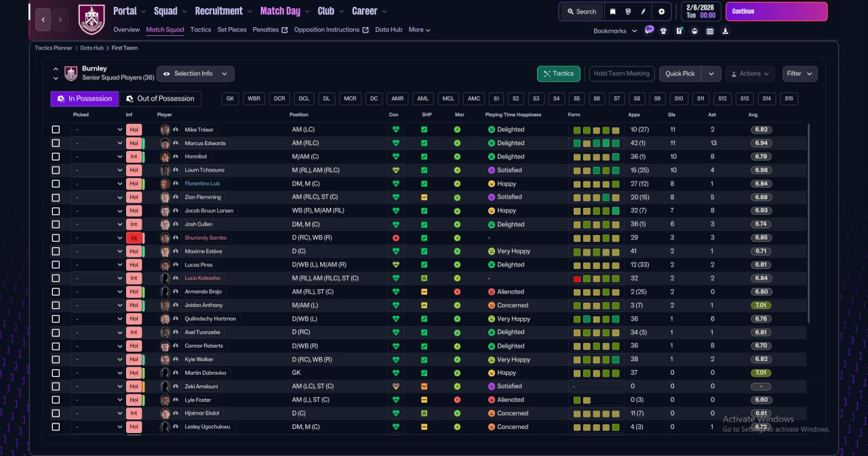Tick the checkbox for Mike Trésor
Image resolution: width=868 pixels, height=456 pixels.
click(56, 129)
